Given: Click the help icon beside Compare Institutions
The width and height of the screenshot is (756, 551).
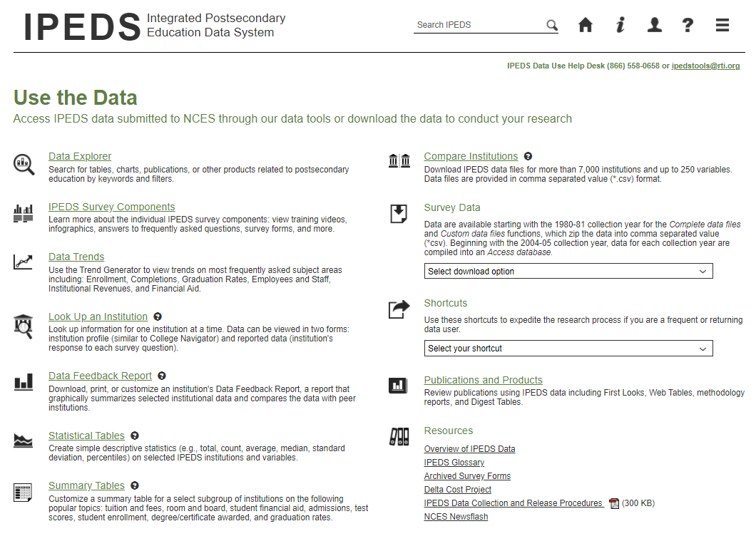Looking at the screenshot, I should coord(528,156).
